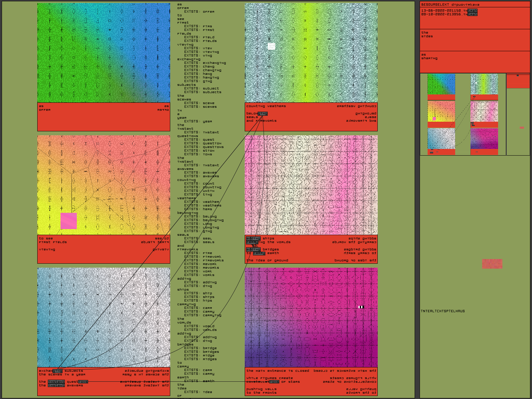Viewport: 532px width, 399px height.
Task: Click highlighted 'carry' in 'to carry earth'
Action: tap(259, 253)
